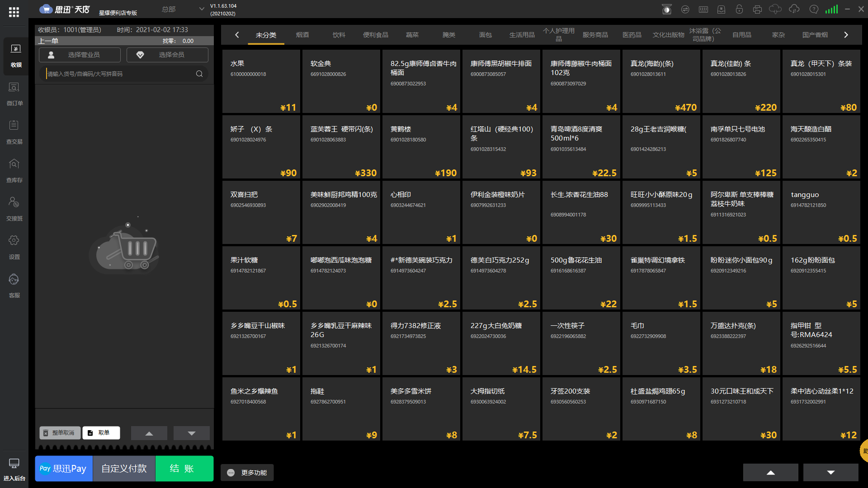
Task: Click the lock screen padlock icon
Action: point(739,9)
